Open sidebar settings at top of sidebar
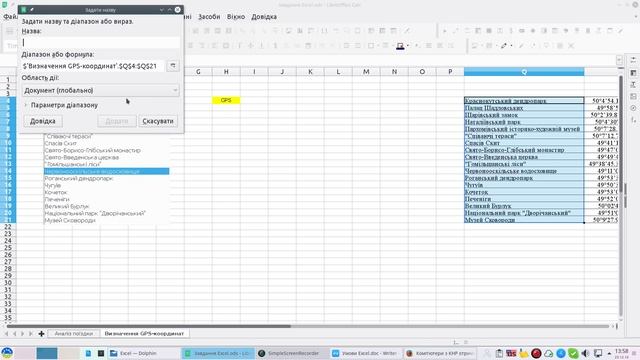Image resolution: width=640 pixels, height=360 pixels. [633, 60]
